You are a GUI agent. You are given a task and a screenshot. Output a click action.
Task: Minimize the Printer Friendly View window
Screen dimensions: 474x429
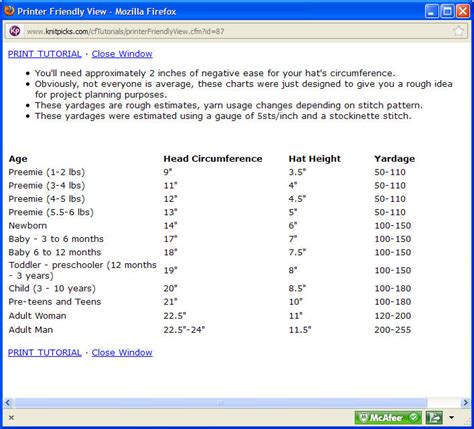tap(432, 11)
